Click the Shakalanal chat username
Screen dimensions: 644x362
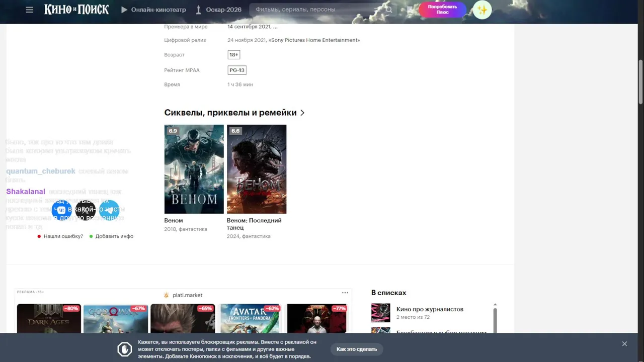(x=26, y=192)
